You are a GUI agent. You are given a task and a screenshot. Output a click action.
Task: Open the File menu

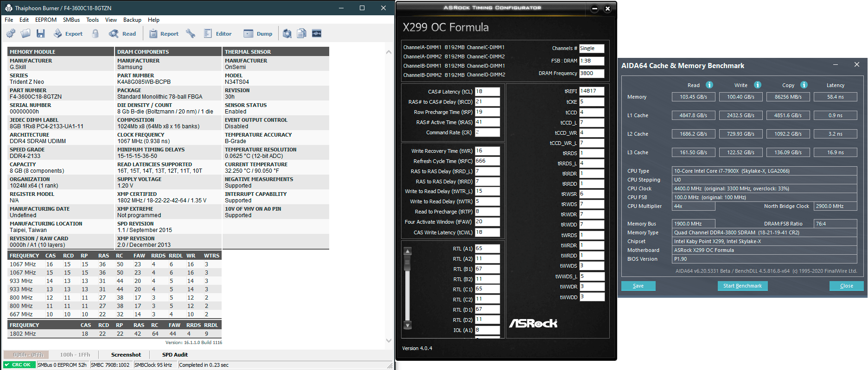click(9, 20)
